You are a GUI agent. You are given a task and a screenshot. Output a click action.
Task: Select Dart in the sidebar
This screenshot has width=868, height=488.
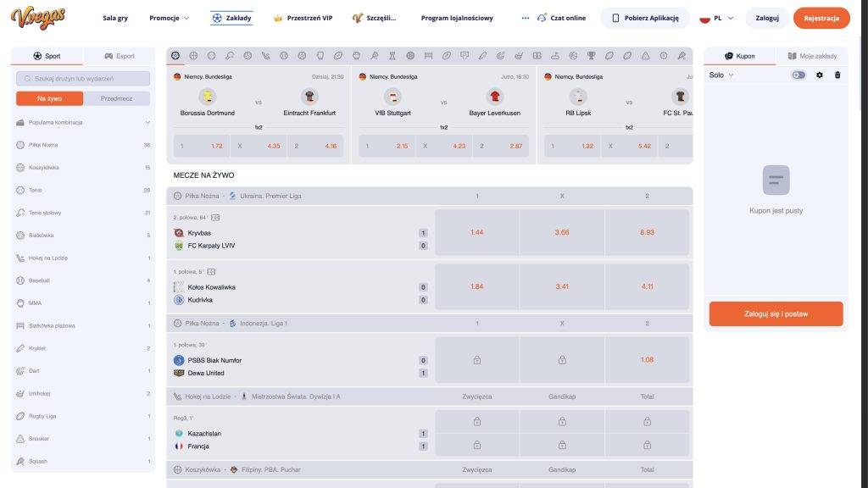tap(83, 371)
